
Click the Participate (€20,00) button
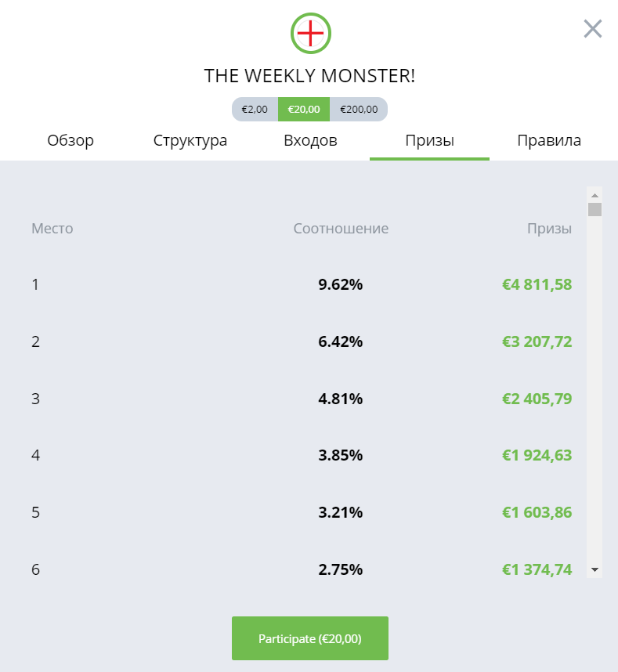coord(310,638)
